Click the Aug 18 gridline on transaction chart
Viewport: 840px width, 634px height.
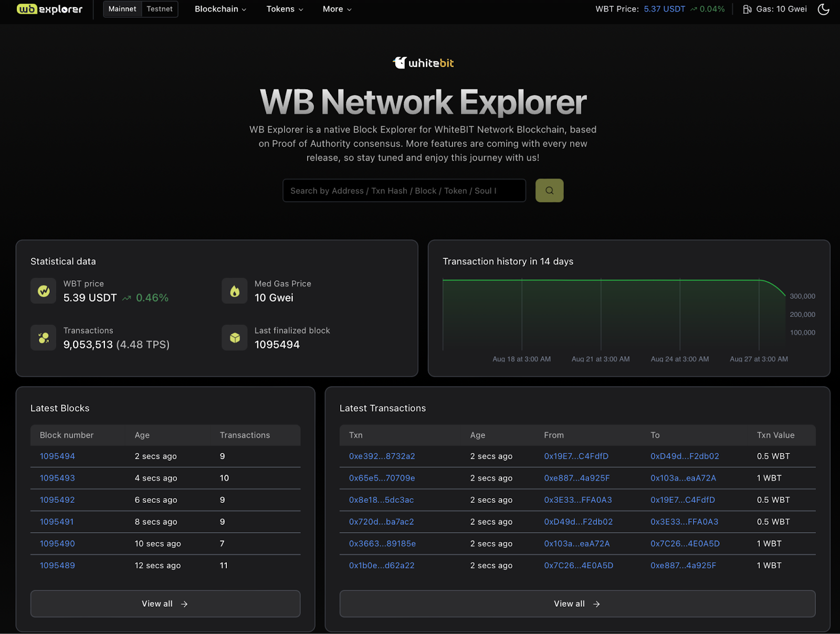point(522,315)
